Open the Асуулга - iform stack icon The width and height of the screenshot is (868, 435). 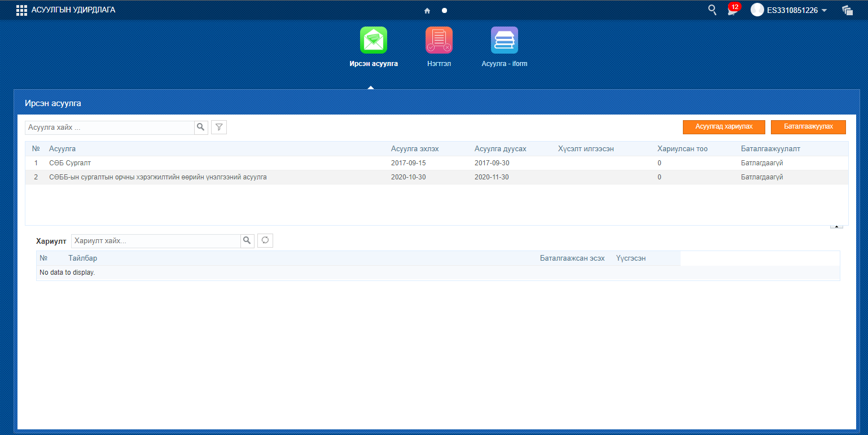click(505, 40)
